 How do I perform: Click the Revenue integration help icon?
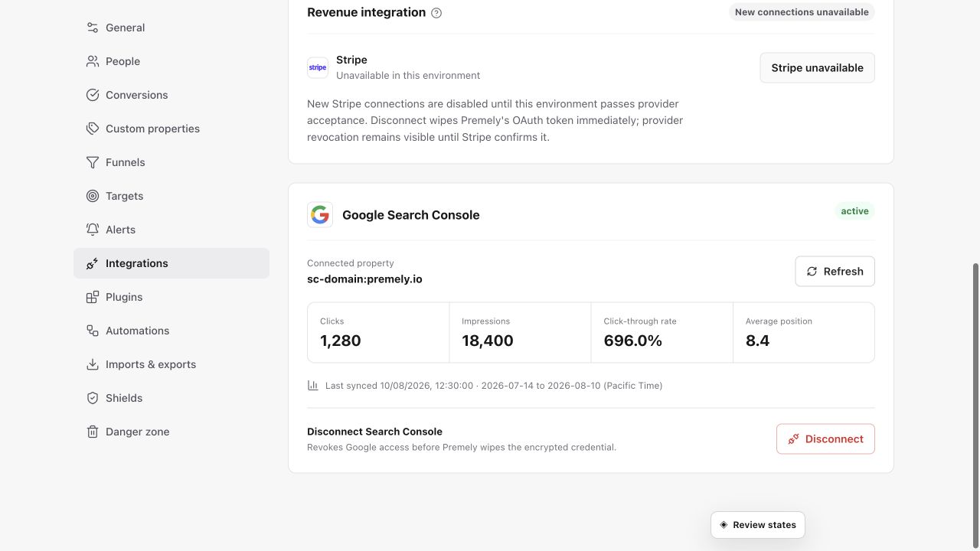[436, 13]
